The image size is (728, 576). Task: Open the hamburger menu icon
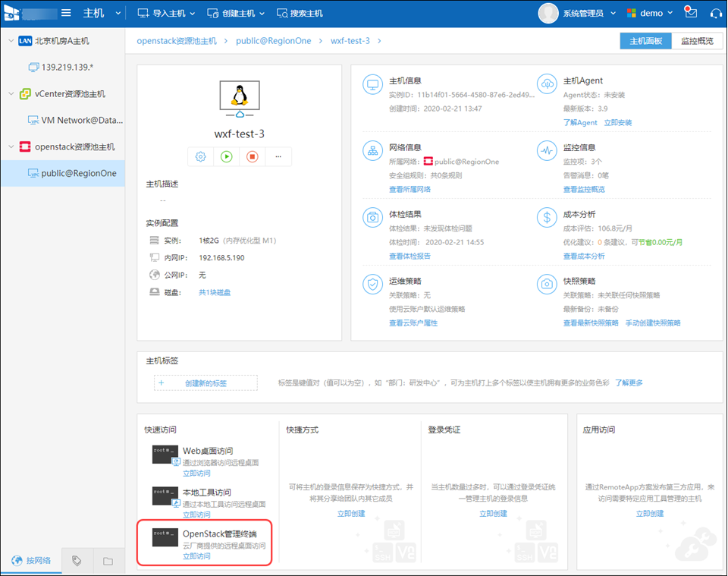click(x=66, y=13)
